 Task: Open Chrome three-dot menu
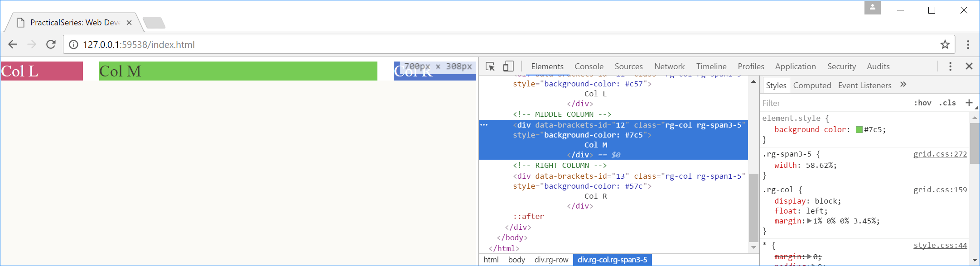(x=968, y=44)
